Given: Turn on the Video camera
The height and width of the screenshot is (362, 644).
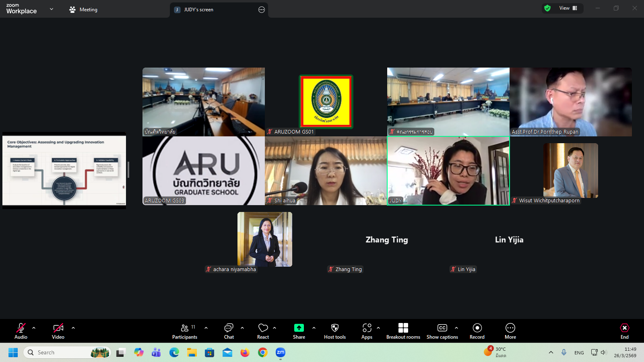Looking at the screenshot, I should pyautogui.click(x=58, y=331).
